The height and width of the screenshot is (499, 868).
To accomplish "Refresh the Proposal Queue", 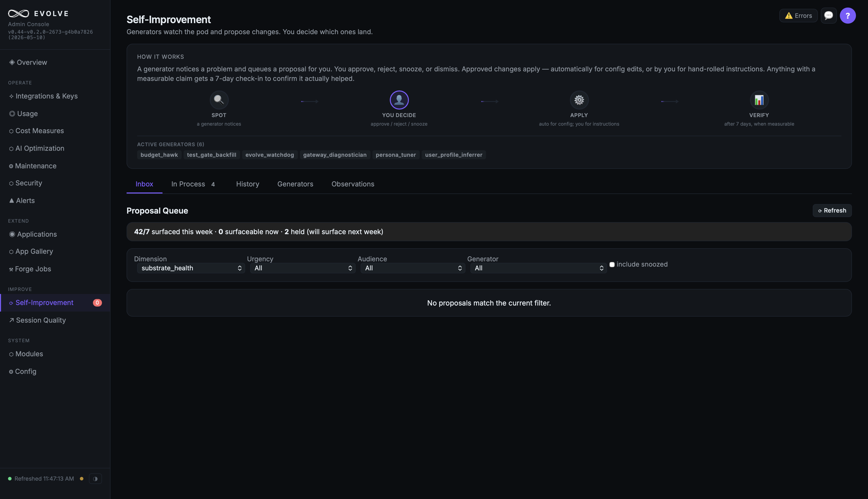I will (x=832, y=211).
